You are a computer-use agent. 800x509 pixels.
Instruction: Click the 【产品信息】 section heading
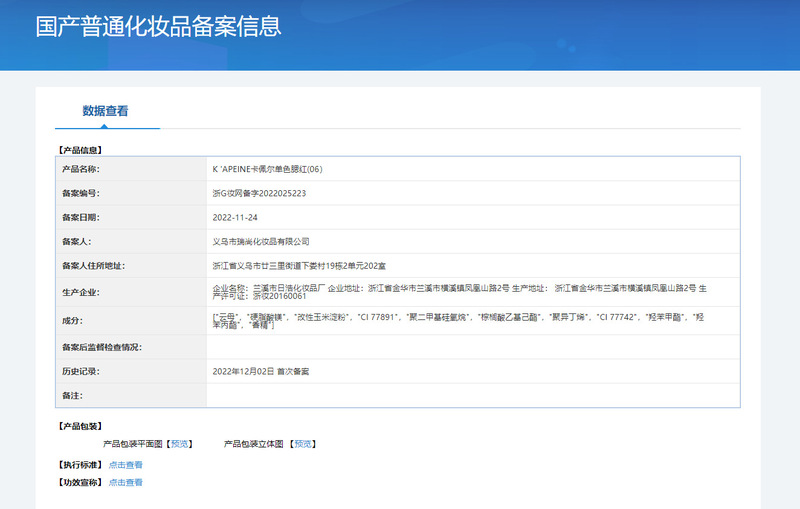pyautogui.click(x=77, y=150)
